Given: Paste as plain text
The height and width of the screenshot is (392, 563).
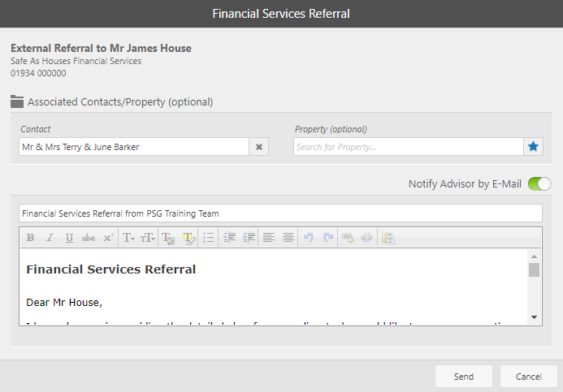Looking at the screenshot, I should [x=388, y=238].
